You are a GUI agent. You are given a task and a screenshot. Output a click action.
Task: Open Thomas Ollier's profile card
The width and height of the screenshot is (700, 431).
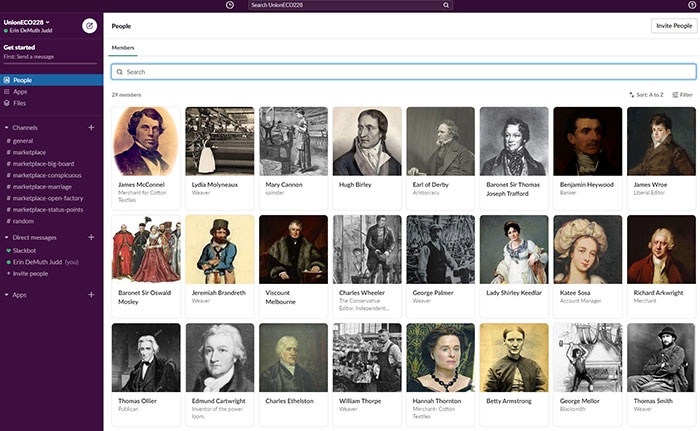146,374
